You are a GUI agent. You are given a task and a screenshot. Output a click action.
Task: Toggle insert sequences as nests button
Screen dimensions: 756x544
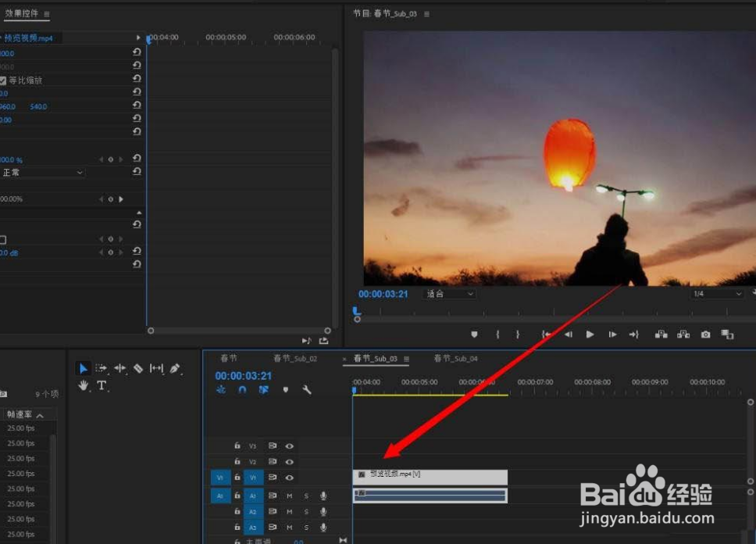click(221, 389)
